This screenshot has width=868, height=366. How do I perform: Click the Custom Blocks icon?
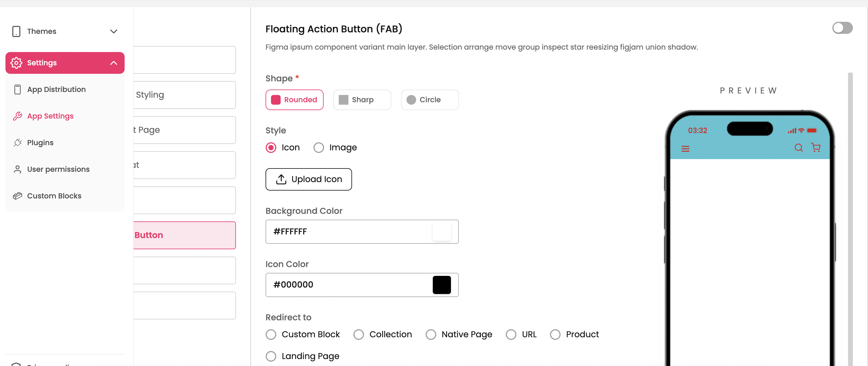[x=18, y=196]
